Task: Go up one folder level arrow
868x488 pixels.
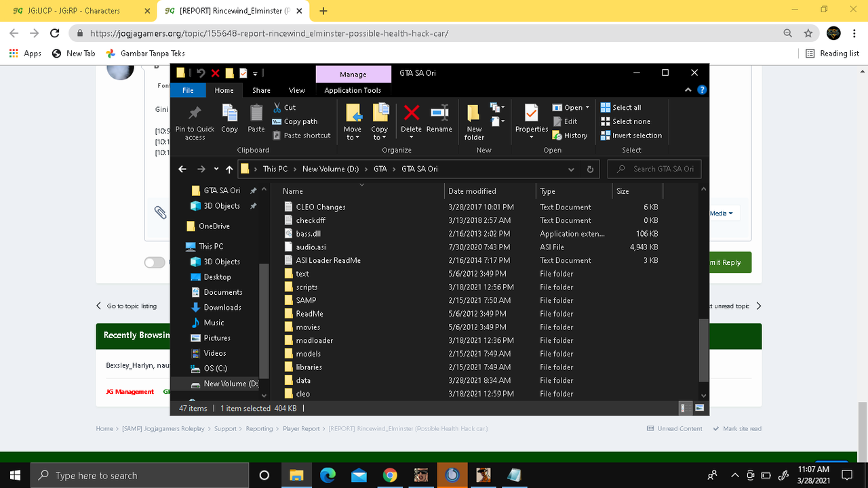Action: (x=229, y=169)
